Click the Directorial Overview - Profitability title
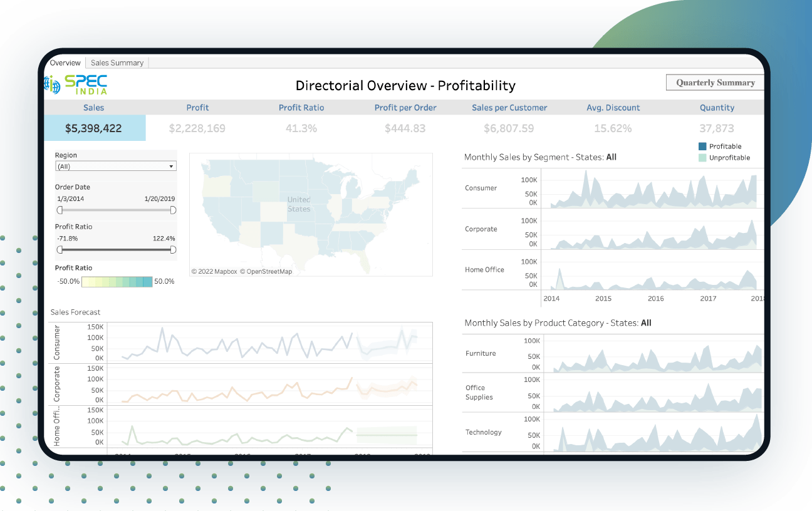 click(405, 85)
